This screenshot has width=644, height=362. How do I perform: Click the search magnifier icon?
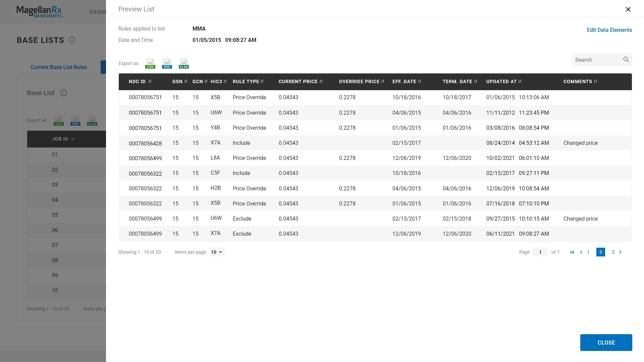(626, 60)
